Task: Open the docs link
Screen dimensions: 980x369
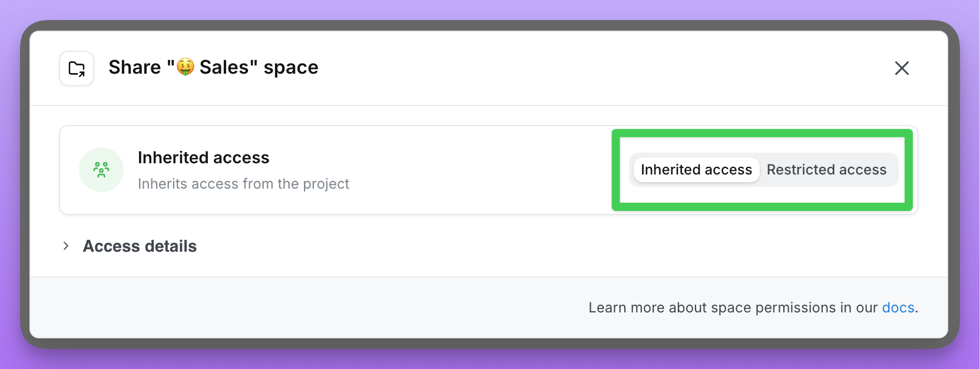Action: pyautogui.click(x=898, y=308)
